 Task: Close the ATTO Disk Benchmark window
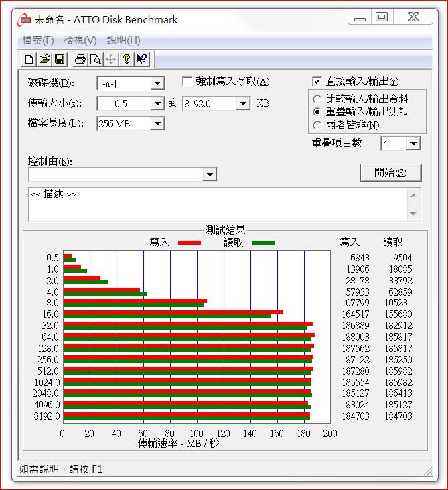coord(413,17)
